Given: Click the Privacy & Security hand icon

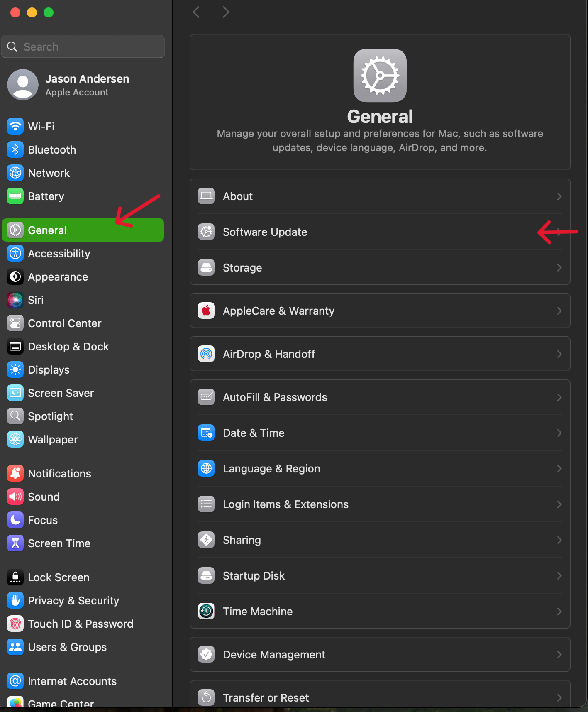Looking at the screenshot, I should pos(15,600).
